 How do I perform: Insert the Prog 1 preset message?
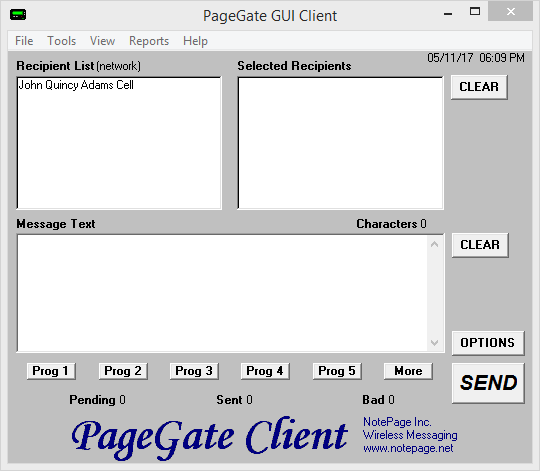point(51,371)
